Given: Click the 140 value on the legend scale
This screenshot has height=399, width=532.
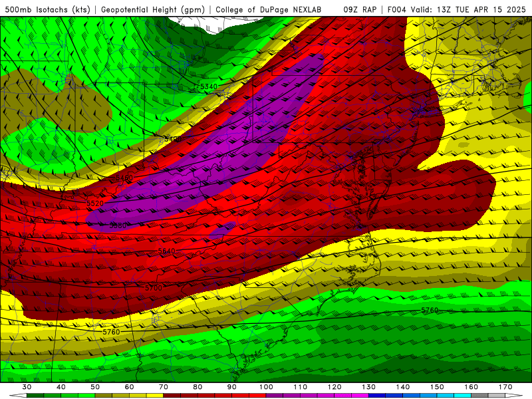Looking at the screenshot, I should [403, 387].
